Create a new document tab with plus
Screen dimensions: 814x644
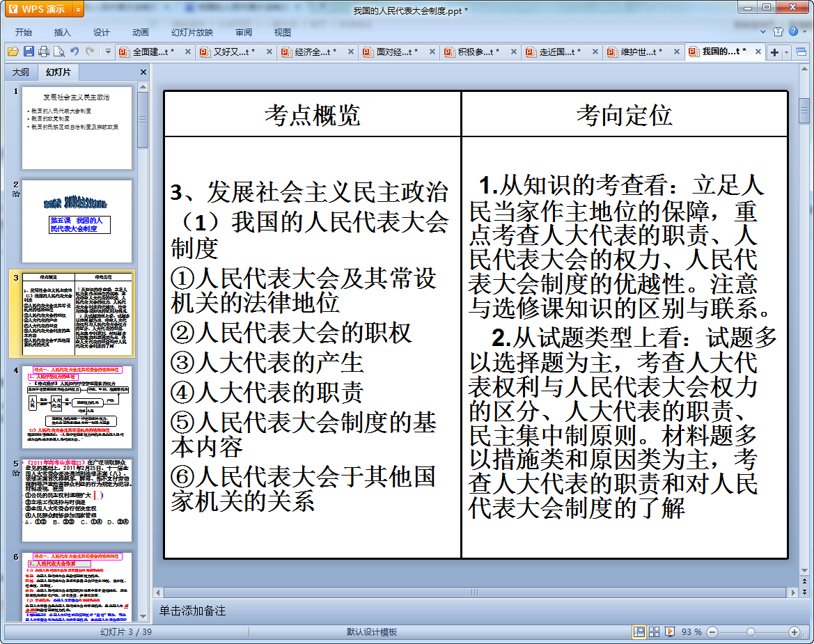click(x=774, y=52)
